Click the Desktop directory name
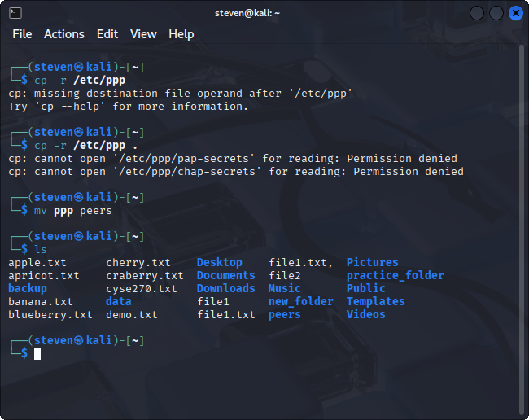Screen dimensions: 529x420 (220, 263)
